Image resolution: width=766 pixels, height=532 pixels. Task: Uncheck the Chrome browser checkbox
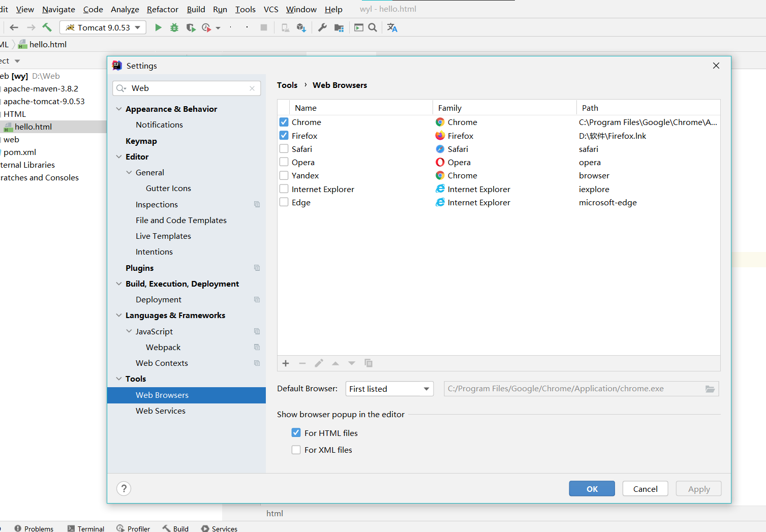point(284,122)
